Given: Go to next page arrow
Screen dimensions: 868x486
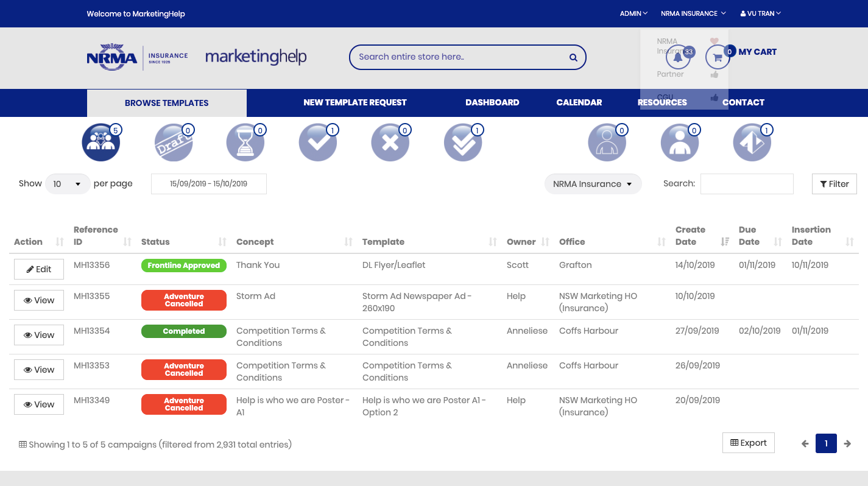Looking at the screenshot, I should [x=847, y=443].
